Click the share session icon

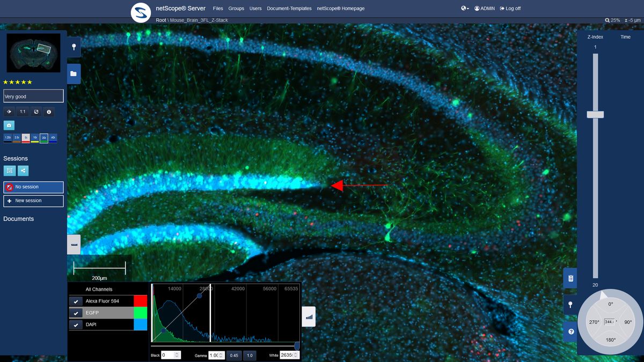point(23,171)
